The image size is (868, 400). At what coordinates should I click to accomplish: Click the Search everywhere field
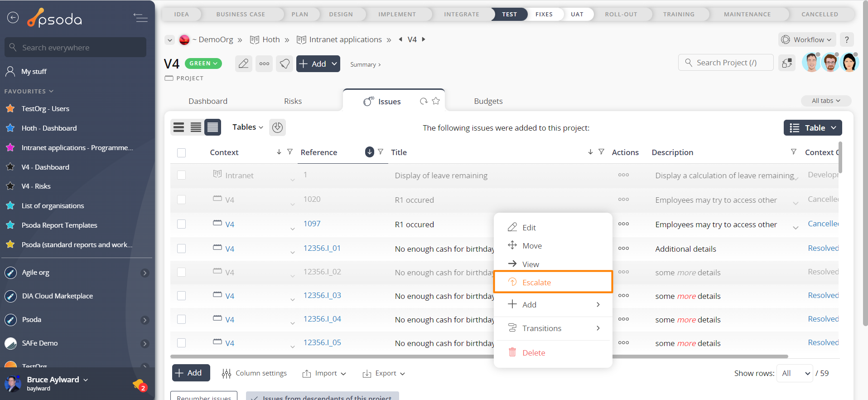coord(75,47)
